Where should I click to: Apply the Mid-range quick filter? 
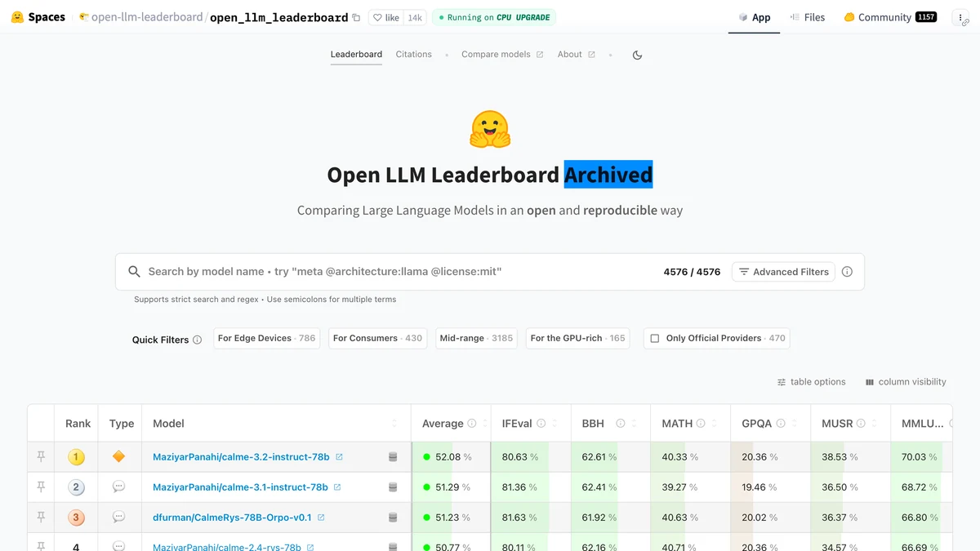(476, 338)
